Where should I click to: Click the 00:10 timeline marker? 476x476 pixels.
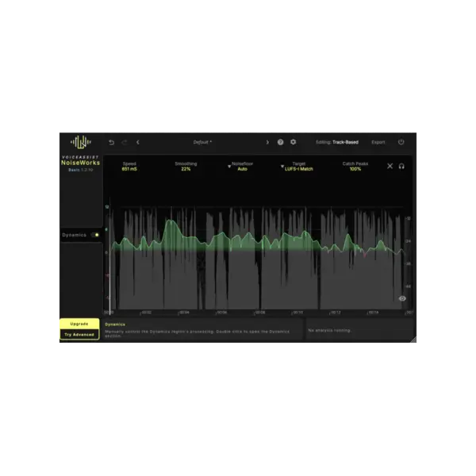point(297,313)
